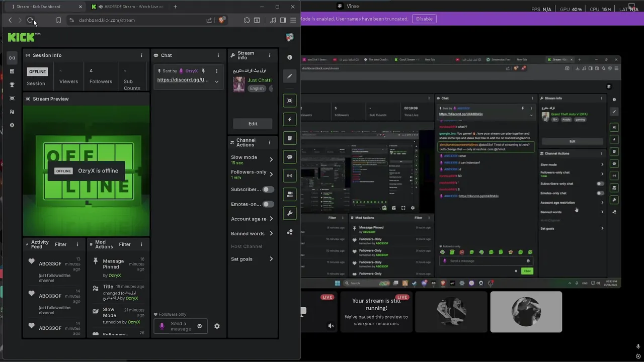Toggle Subscriber-only chat switch
The height and width of the screenshot is (362, 644).
pos(268,190)
